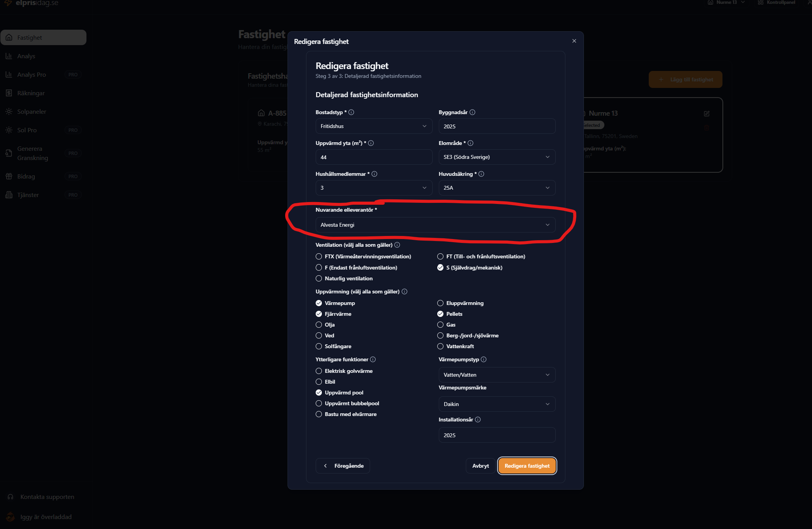Click the info icon next to Hushållsmedlemmar
This screenshot has width=812, height=529.
(374, 174)
